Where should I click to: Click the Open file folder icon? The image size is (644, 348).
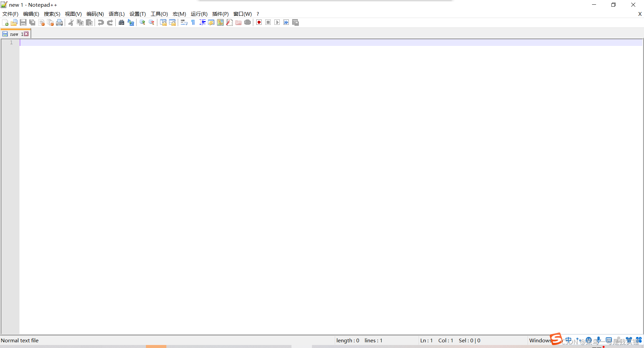[14, 22]
